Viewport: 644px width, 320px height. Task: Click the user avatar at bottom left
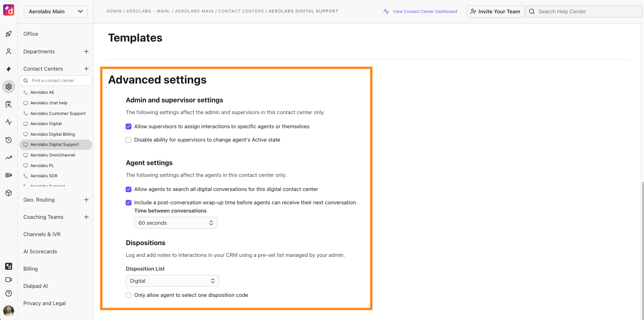pyautogui.click(x=9, y=311)
